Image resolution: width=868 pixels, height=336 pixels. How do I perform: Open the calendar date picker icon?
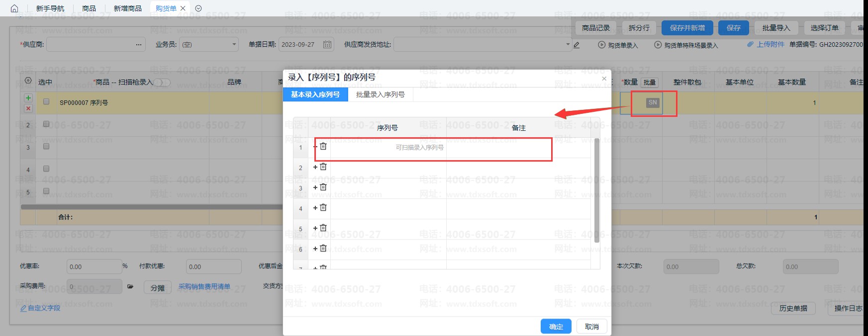click(327, 44)
